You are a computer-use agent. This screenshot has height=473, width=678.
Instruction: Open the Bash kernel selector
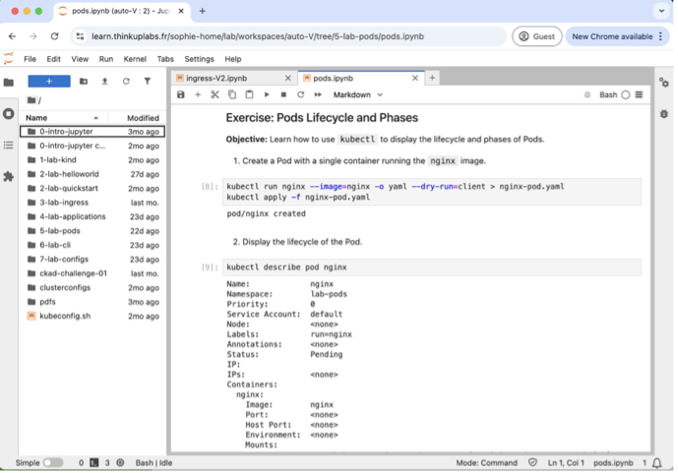[x=608, y=95]
